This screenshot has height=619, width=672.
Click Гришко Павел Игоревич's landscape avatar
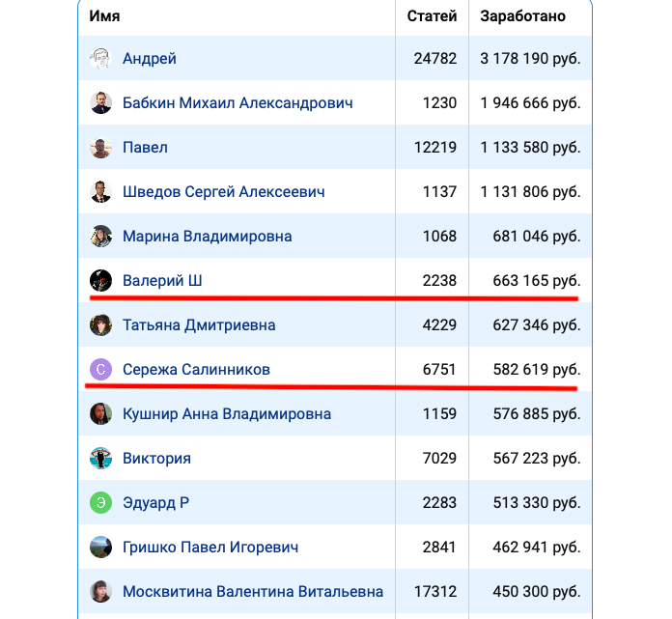tap(100, 547)
